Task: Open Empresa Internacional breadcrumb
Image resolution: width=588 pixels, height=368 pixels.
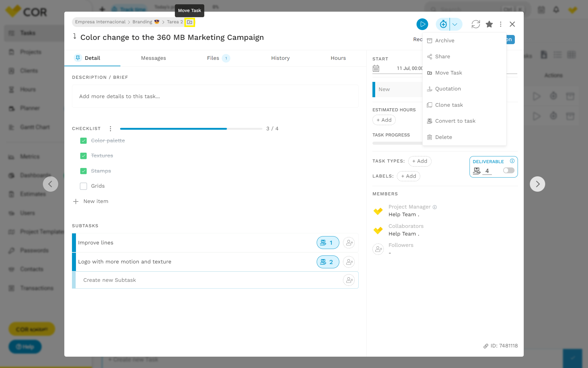Action: (100, 22)
